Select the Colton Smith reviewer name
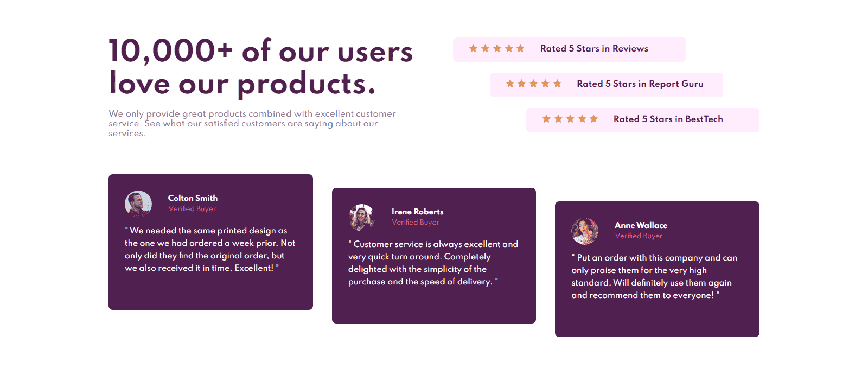Viewport: 868px width, 374px height. click(x=193, y=198)
